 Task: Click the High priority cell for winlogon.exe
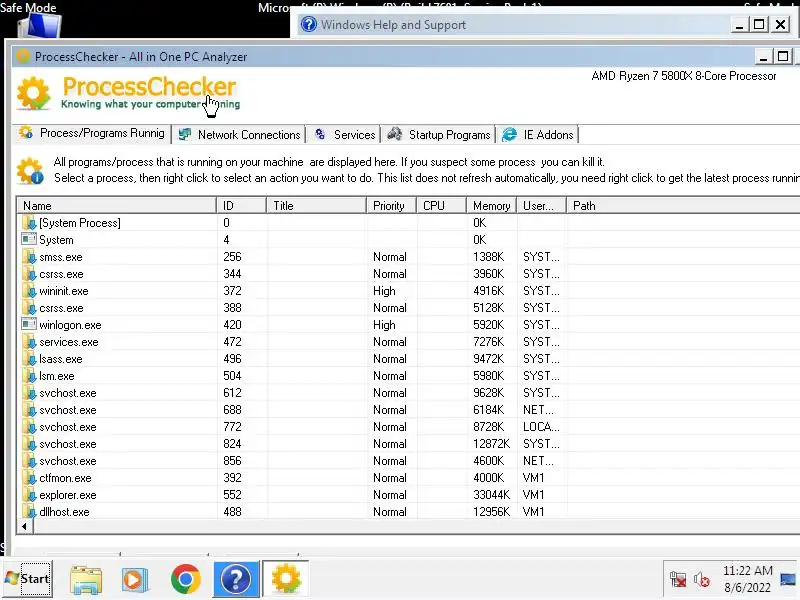(x=384, y=325)
